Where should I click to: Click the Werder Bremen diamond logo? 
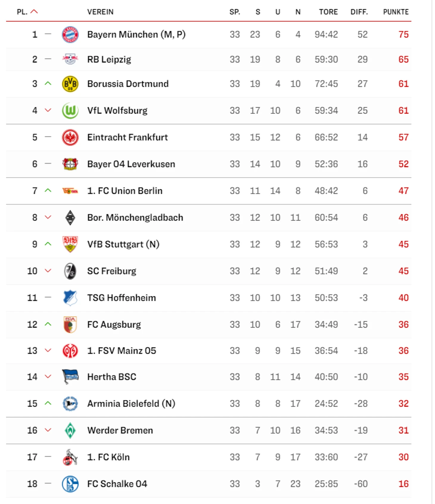click(x=70, y=430)
